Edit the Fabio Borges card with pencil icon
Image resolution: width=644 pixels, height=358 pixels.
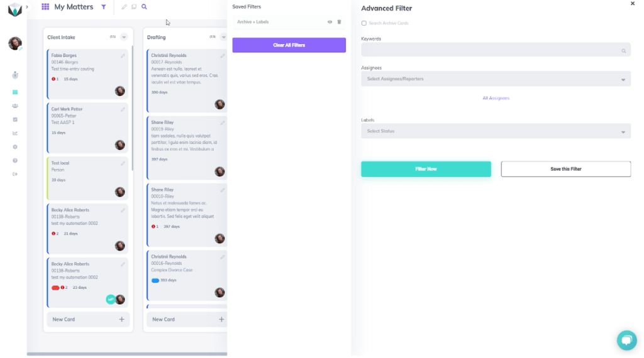coord(123,56)
